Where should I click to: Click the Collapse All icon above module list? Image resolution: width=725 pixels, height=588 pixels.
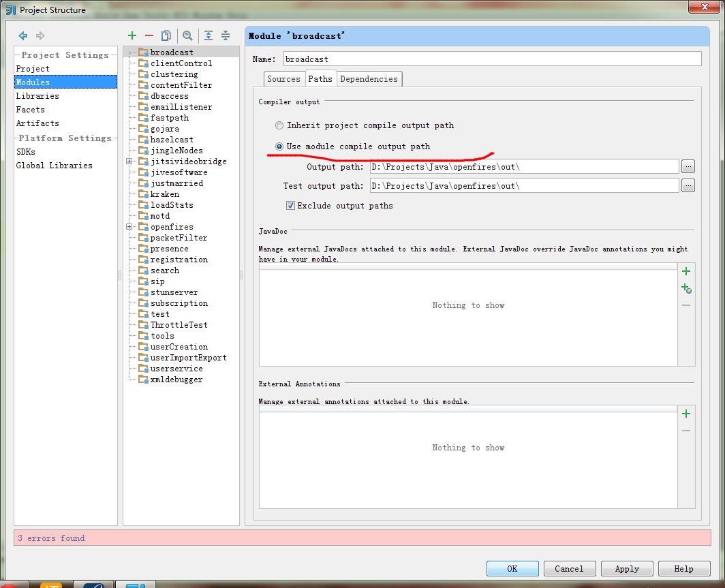(226, 35)
